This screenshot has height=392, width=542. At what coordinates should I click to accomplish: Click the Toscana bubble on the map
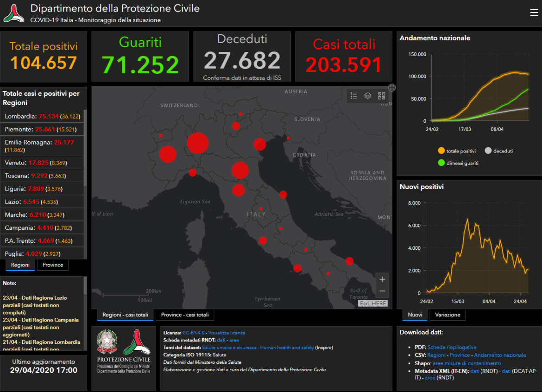tap(239, 190)
